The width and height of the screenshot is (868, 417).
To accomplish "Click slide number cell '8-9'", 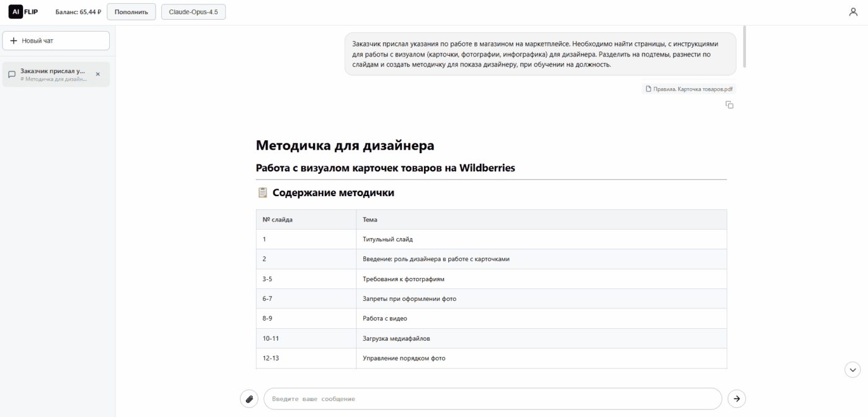I will coord(306,319).
